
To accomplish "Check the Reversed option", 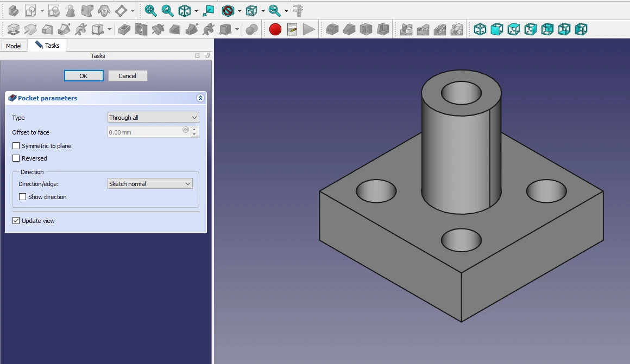I will 16,158.
